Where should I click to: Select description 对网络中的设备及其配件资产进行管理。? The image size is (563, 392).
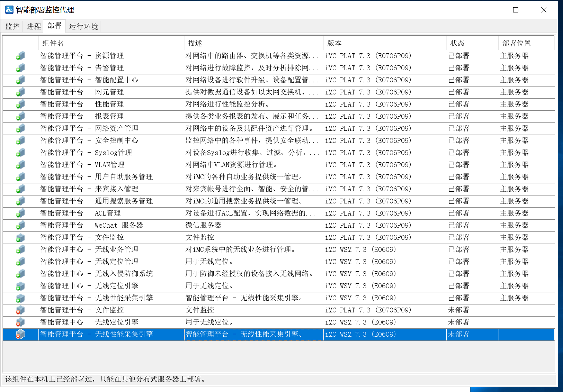click(249, 128)
